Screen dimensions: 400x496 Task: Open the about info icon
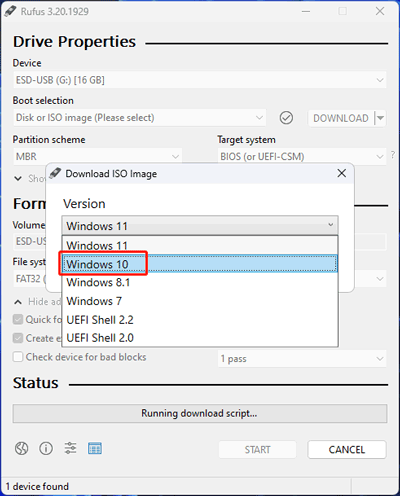[46, 448]
